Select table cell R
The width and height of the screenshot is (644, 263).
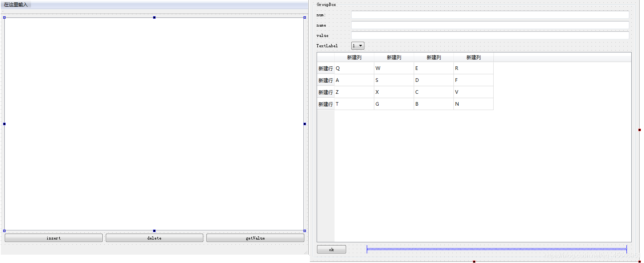(473, 68)
